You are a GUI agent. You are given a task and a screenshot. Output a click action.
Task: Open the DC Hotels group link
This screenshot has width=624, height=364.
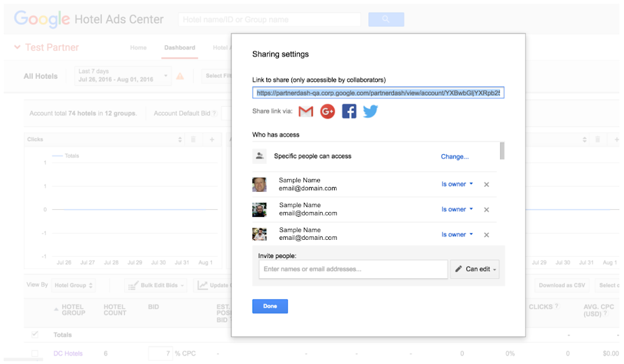coord(68,354)
